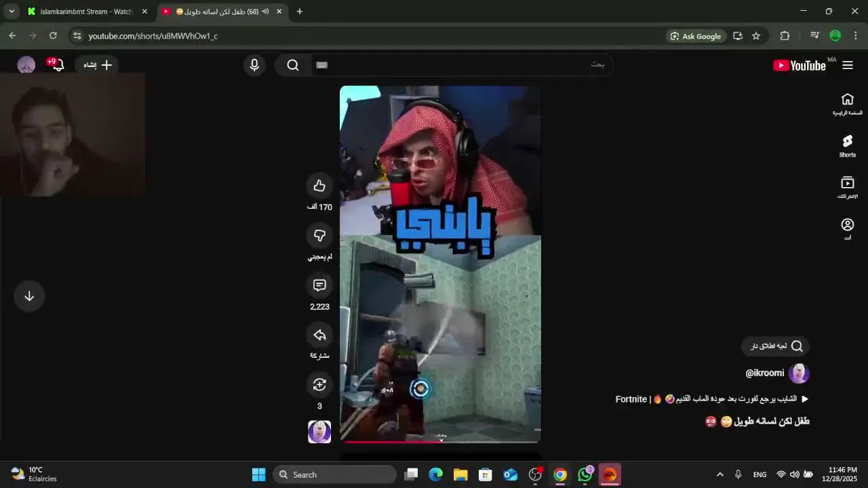This screenshot has height=488, width=868.
Task: Open WhatsApp from taskbar
Action: coord(585,474)
